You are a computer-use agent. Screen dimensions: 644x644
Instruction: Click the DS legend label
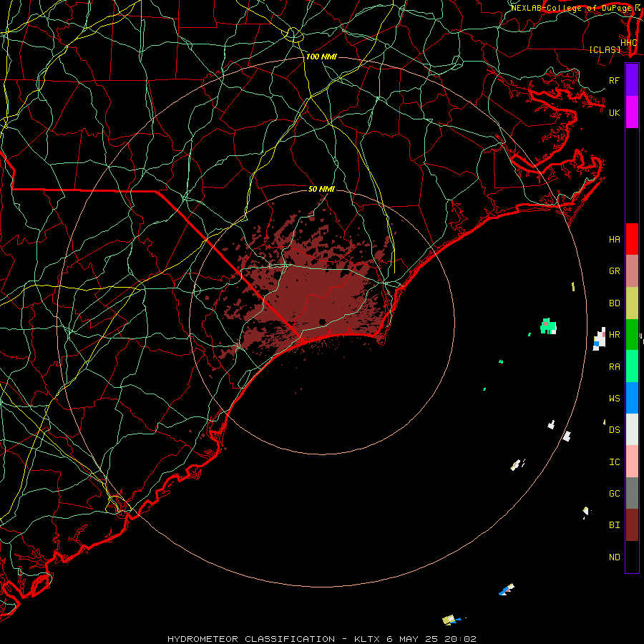614,430
